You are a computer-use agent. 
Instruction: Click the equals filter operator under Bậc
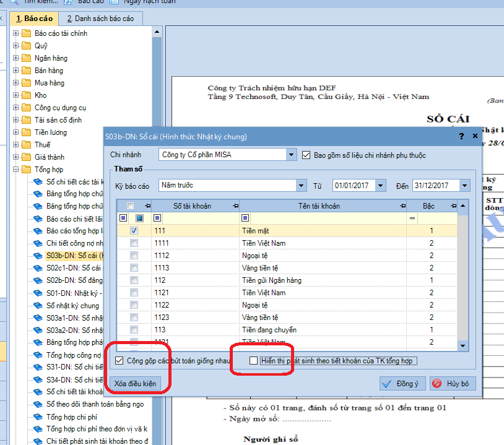[412, 218]
